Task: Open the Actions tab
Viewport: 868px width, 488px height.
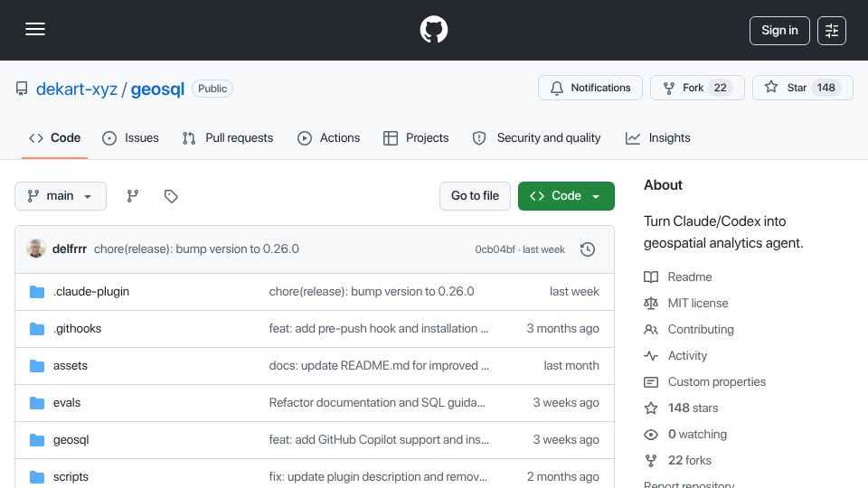Action: pyautogui.click(x=329, y=137)
